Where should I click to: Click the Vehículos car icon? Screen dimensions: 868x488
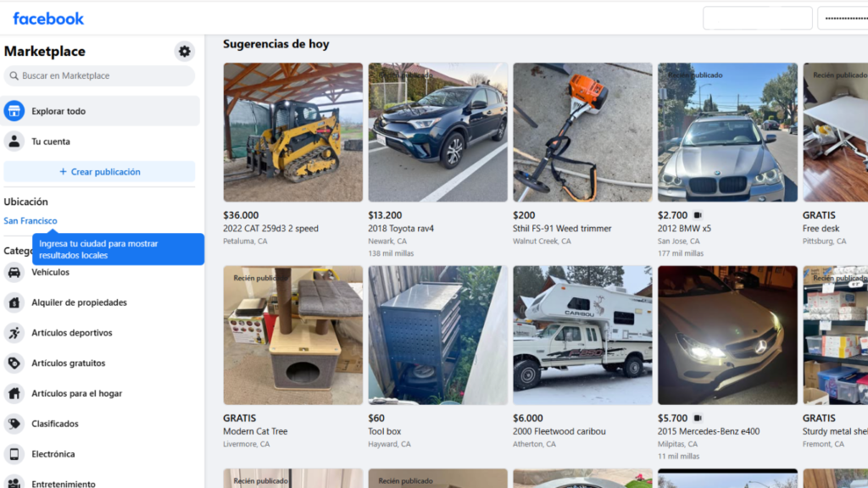pos(14,272)
